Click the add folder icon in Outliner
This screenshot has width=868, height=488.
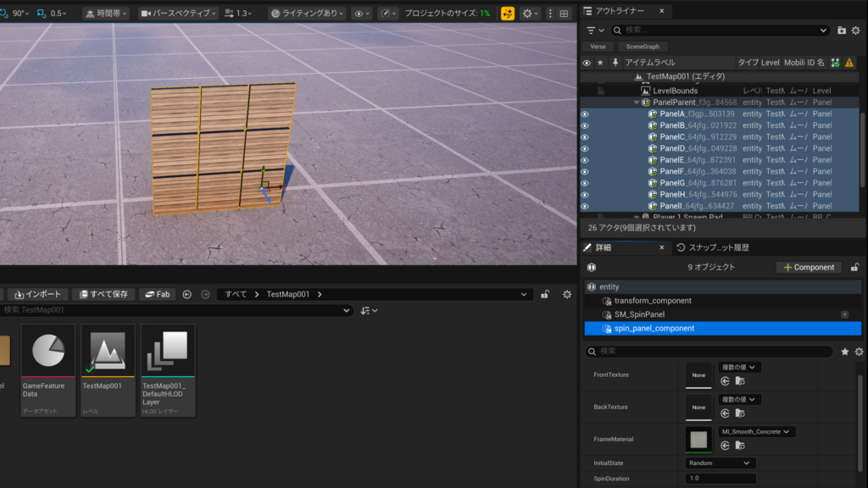click(x=842, y=30)
